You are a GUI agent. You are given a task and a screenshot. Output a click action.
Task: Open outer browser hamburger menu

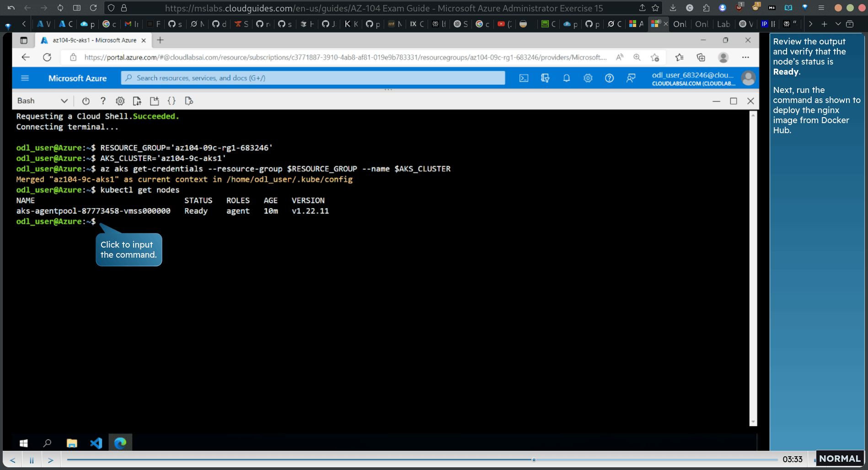pos(821,8)
